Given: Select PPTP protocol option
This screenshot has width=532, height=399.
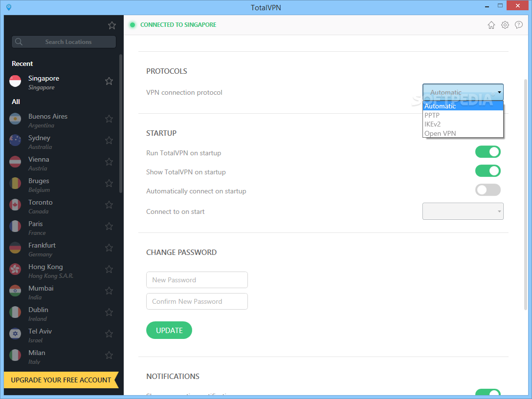Looking at the screenshot, I should click(463, 115).
